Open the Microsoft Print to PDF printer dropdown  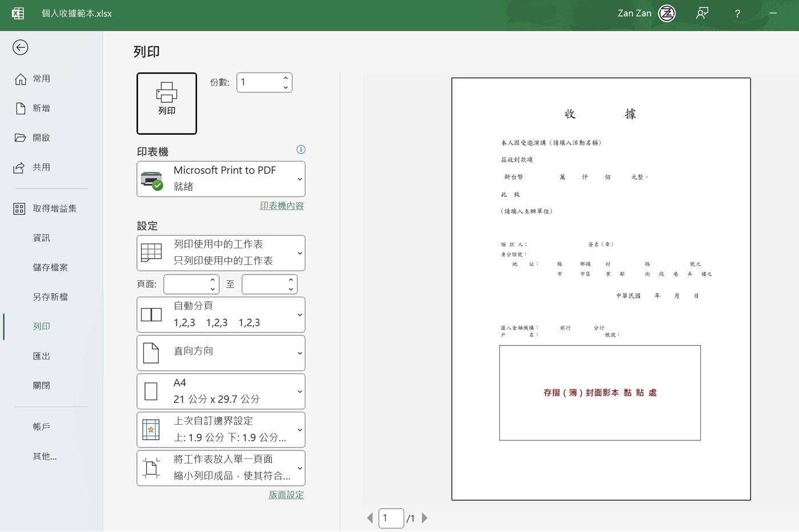221,179
